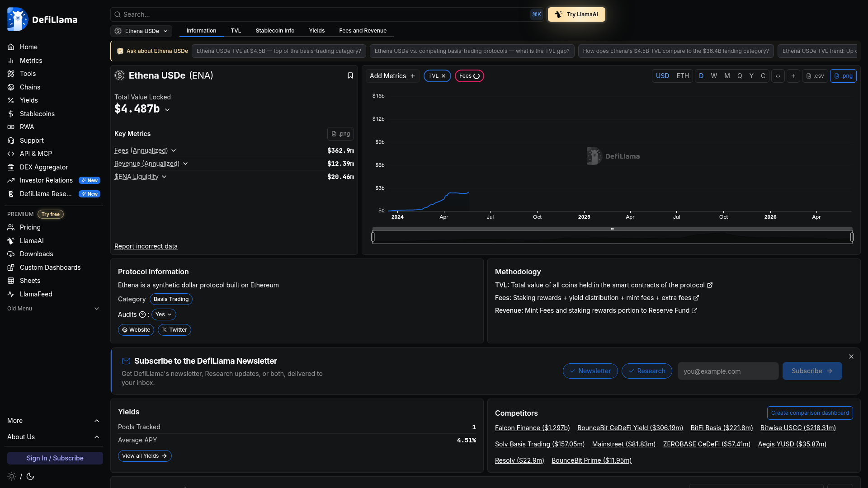The image size is (868, 488).
Task: Open the Ethena USDe protocol selector
Action: pyautogui.click(x=142, y=31)
